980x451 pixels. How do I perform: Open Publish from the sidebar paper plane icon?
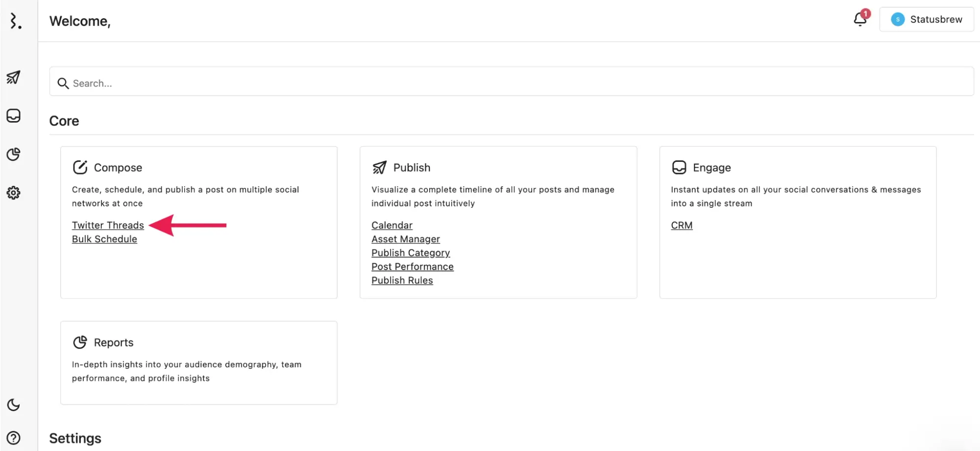[x=14, y=77]
